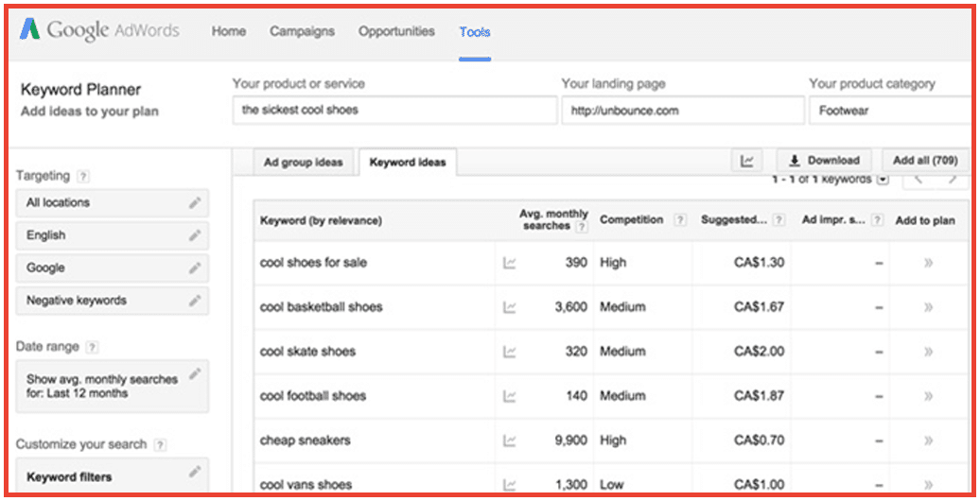Image resolution: width=980 pixels, height=501 pixels.
Task: Select the Tools menu item
Action: tap(474, 32)
